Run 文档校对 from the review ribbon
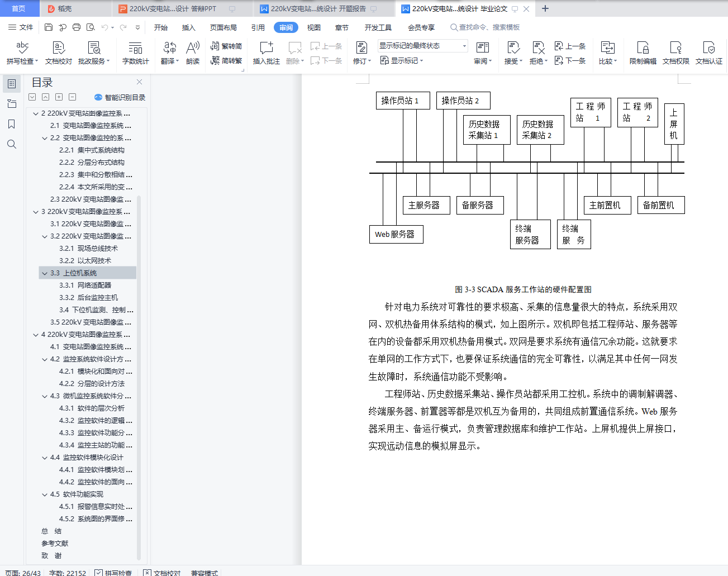Screen dimensions: 728x576 pyautogui.click(x=59, y=53)
